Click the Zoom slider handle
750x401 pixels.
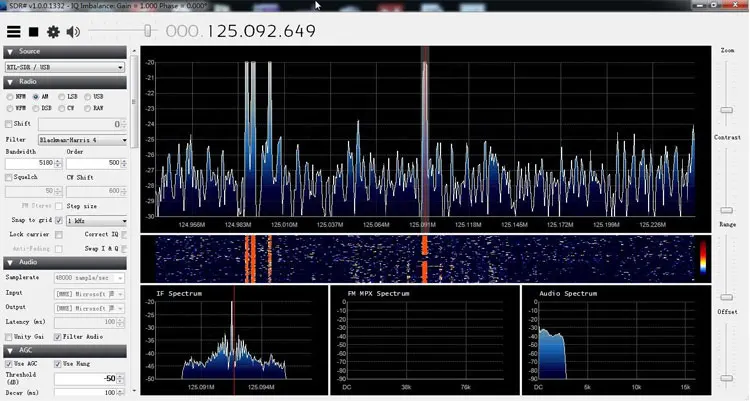[x=727, y=110]
